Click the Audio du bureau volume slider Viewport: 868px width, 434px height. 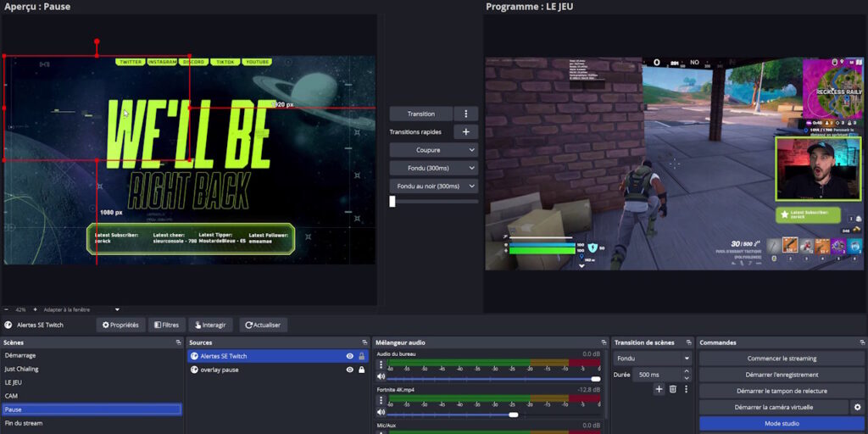pos(493,379)
